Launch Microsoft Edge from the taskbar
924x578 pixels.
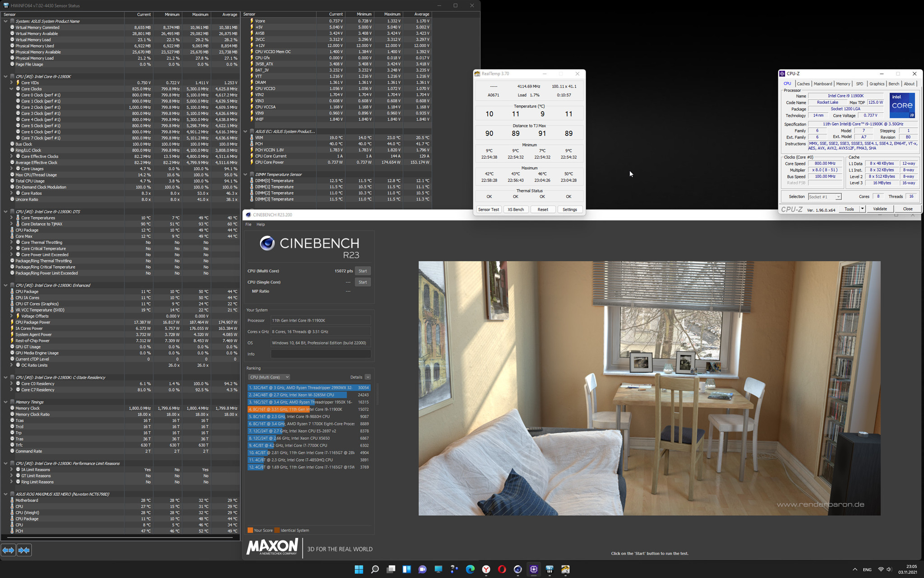point(470,569)
